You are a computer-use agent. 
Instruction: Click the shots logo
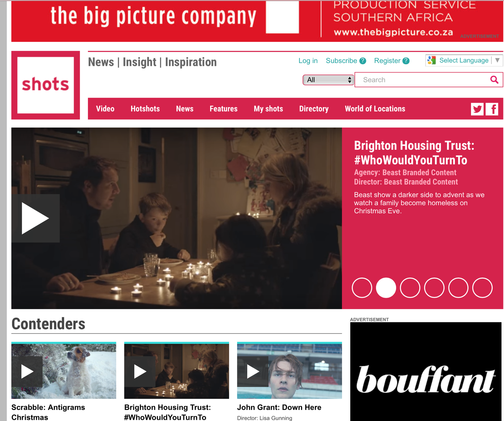point(46,85)
